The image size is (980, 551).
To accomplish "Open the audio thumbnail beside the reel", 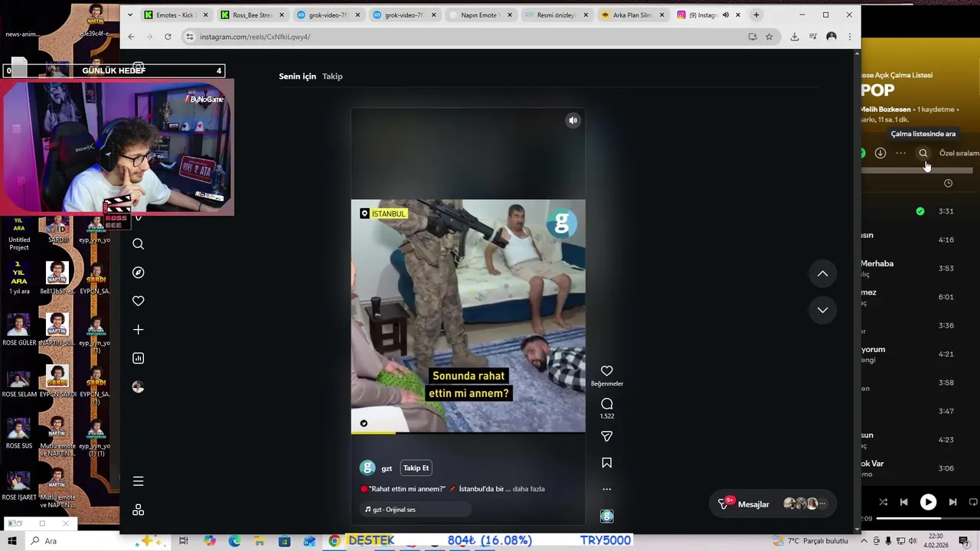I will click(x=606, y=517).
